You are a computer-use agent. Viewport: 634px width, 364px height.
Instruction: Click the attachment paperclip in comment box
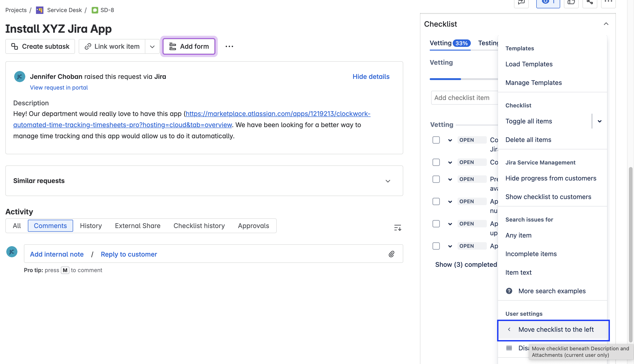391,254
